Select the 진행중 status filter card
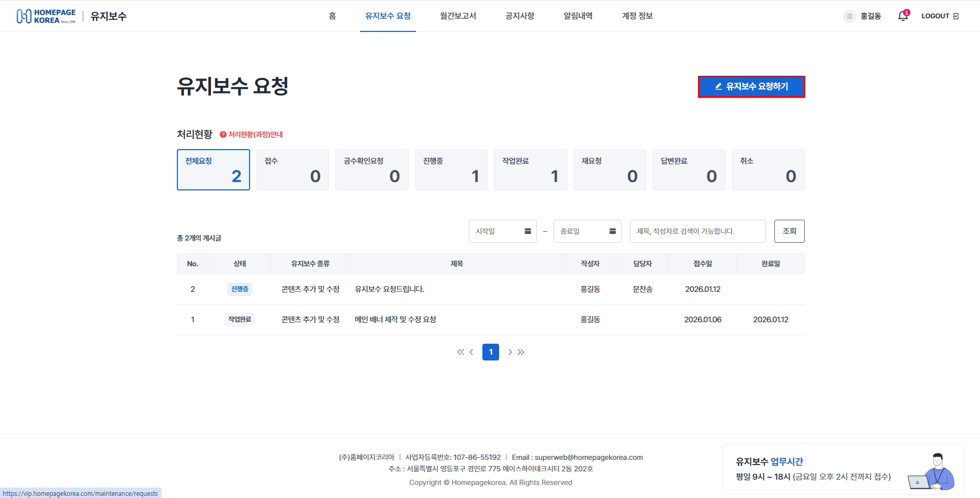Image resolution: width=980 pixels, height=498 pixels. [x=451, y=169]
